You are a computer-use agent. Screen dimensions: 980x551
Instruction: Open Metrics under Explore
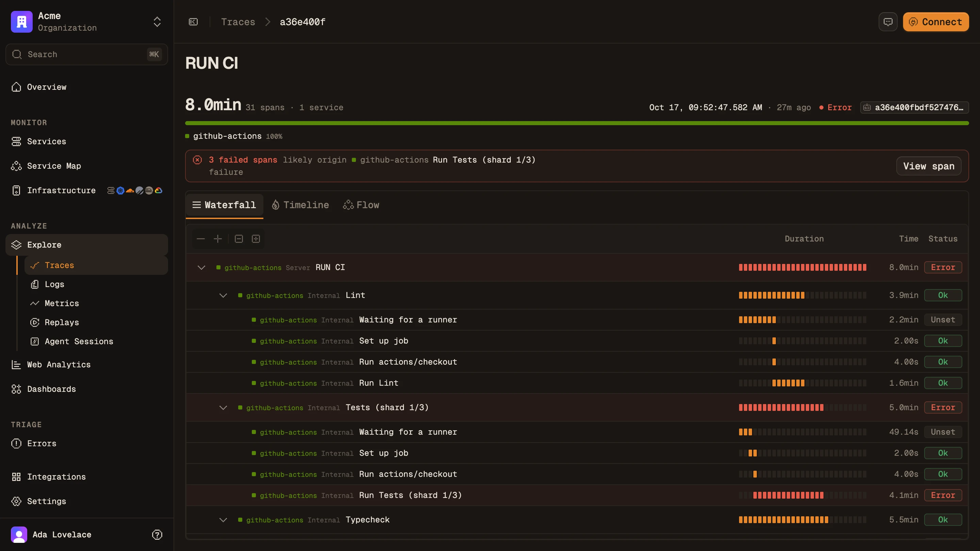(x=96, y=303)
